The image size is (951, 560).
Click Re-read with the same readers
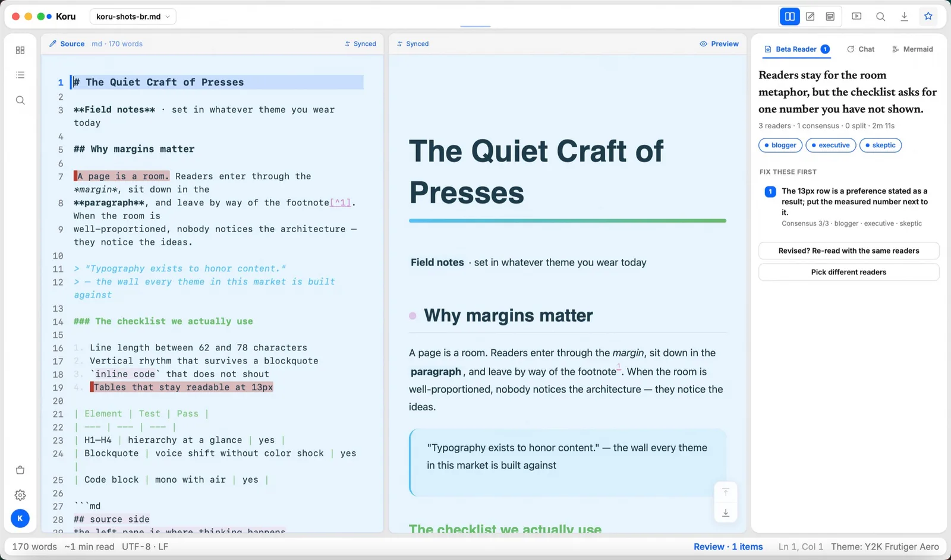(x=849, y=251)
